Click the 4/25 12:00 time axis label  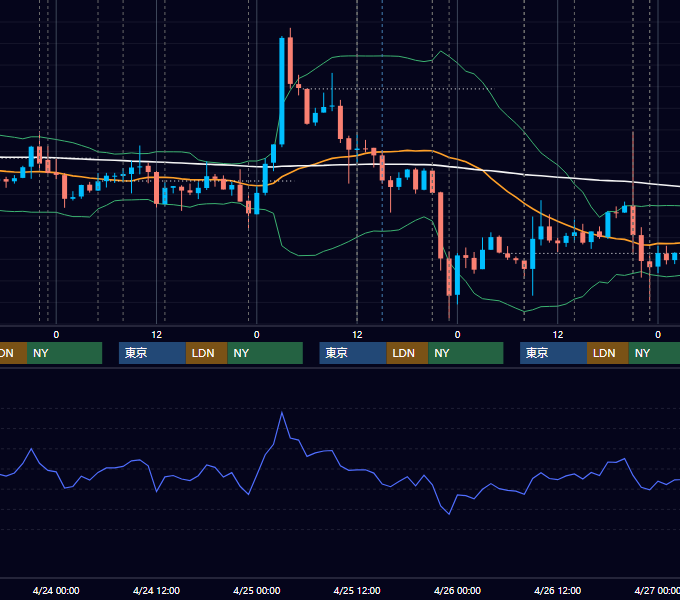pyautogui.click(x=356, y=590)
